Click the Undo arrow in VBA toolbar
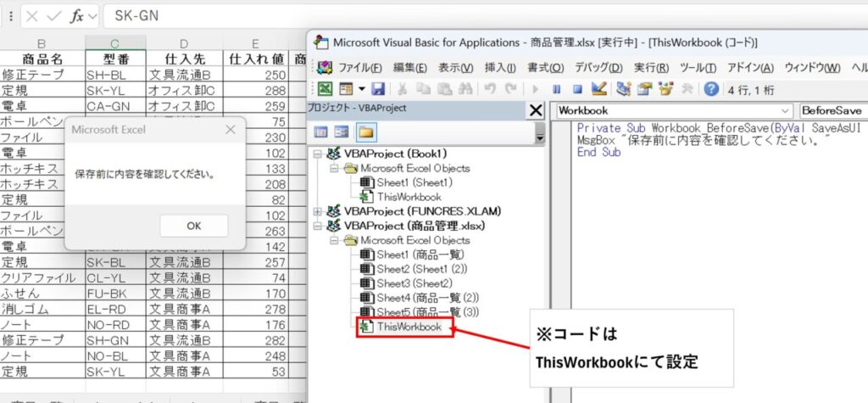Screen dimensions: 868x403 pyautogui.click(x=490, y=89)
